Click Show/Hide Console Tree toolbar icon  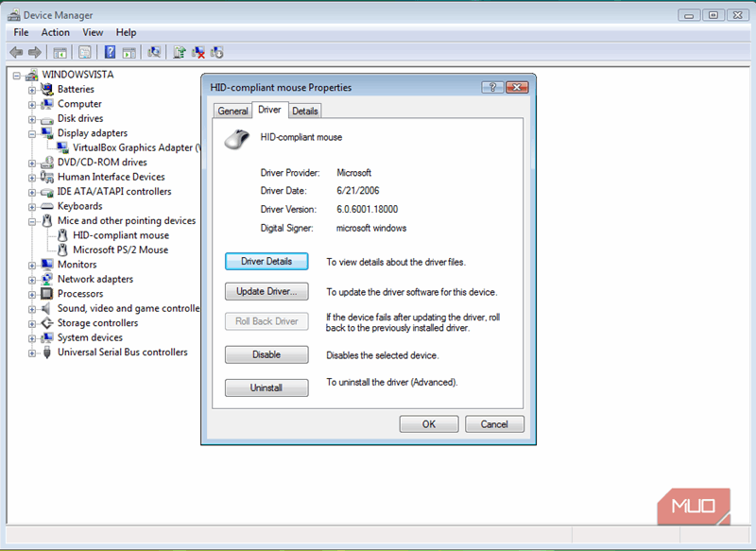coord(60,53)
